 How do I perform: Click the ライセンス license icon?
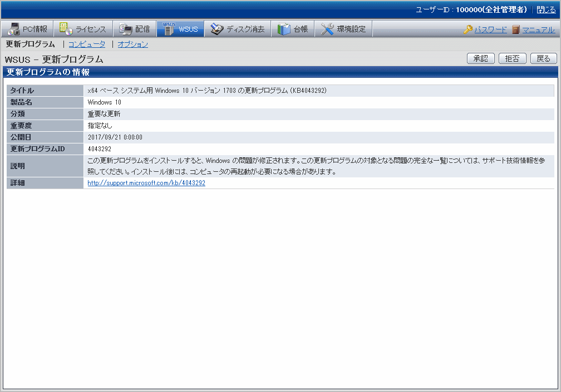pos(66,28)
